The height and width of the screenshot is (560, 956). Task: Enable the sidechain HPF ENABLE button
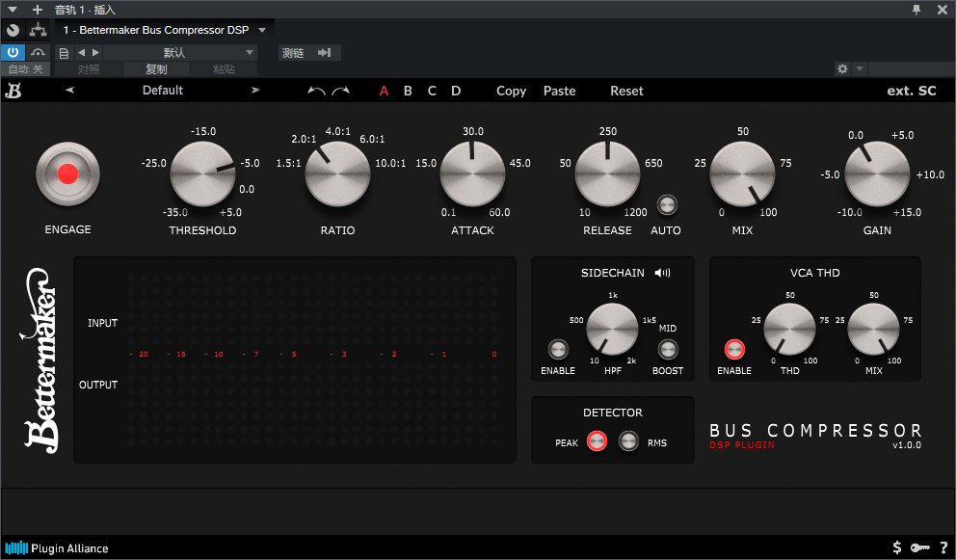click(x=558, y=350)
